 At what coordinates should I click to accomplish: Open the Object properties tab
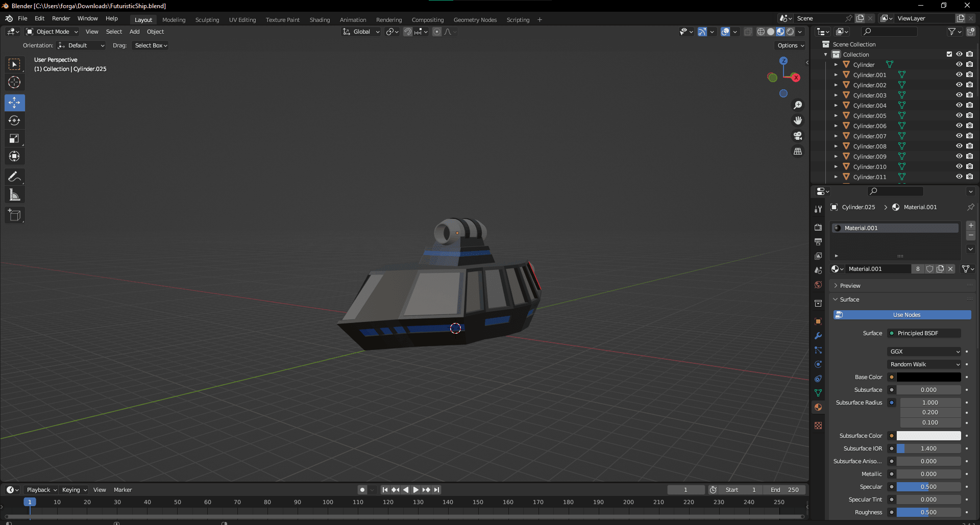pos(818,321)
